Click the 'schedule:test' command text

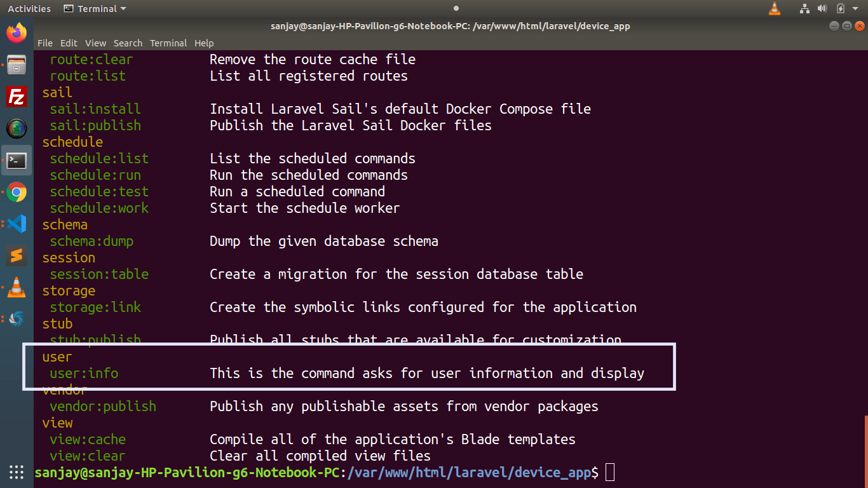pos(99,192)
